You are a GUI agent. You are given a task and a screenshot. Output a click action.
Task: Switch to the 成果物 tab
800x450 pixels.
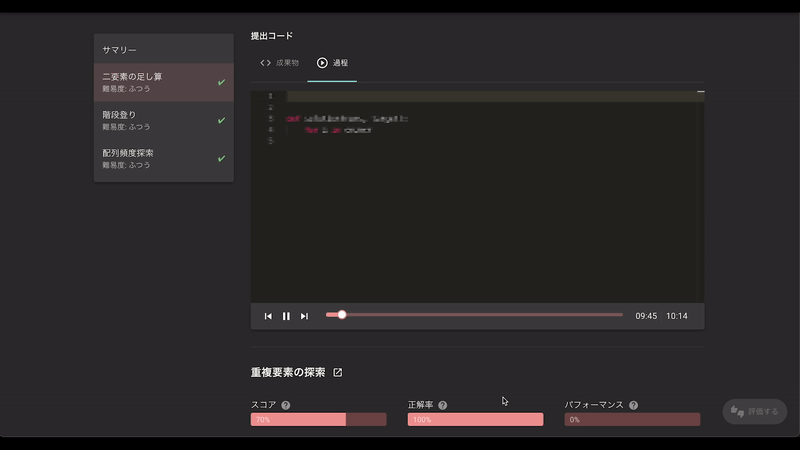point(280,63)
